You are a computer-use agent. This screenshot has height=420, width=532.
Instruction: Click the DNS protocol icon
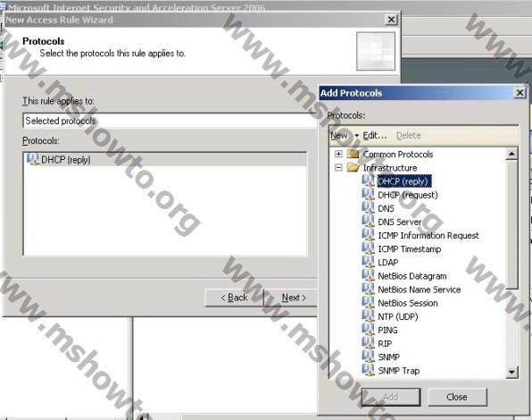[368, 207]
